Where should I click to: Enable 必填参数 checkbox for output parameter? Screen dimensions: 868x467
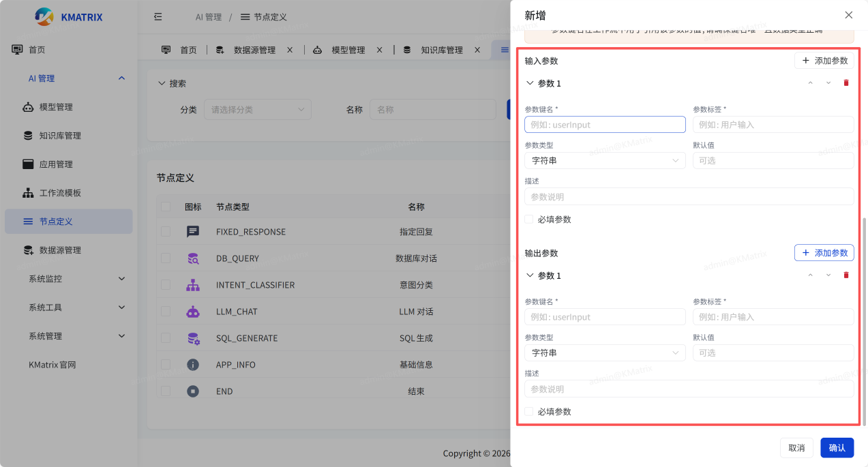point(529,412)
